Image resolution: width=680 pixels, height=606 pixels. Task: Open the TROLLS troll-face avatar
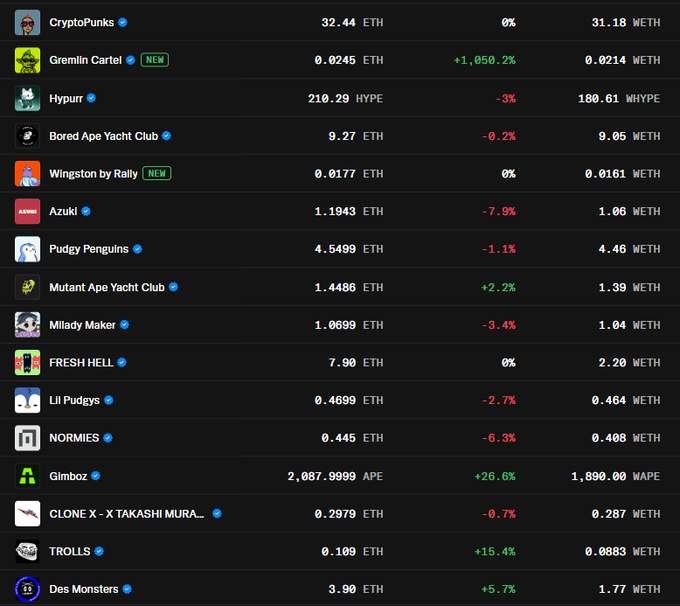27,551
